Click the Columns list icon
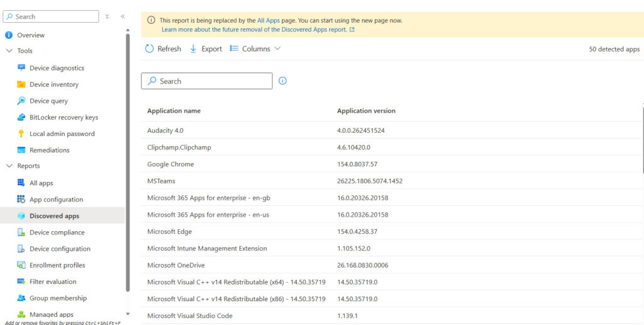 point(234,48)
